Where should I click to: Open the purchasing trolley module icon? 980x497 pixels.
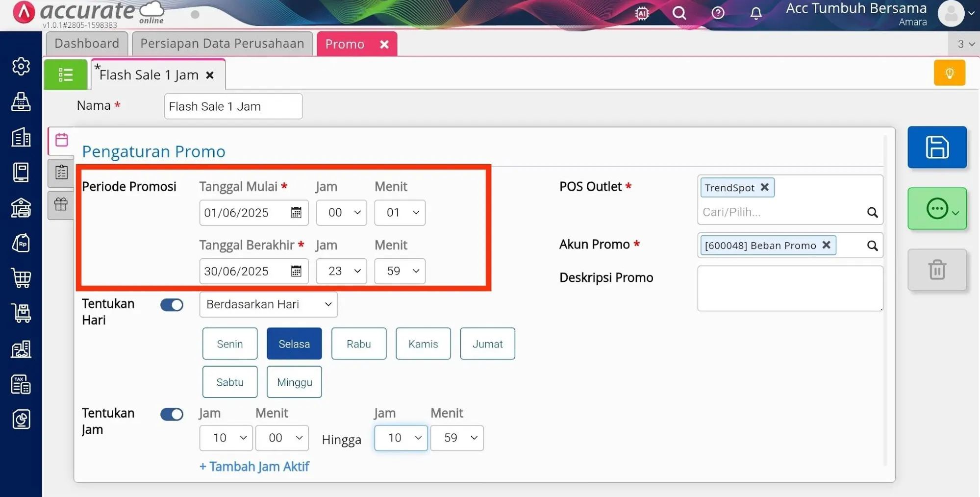21,314
